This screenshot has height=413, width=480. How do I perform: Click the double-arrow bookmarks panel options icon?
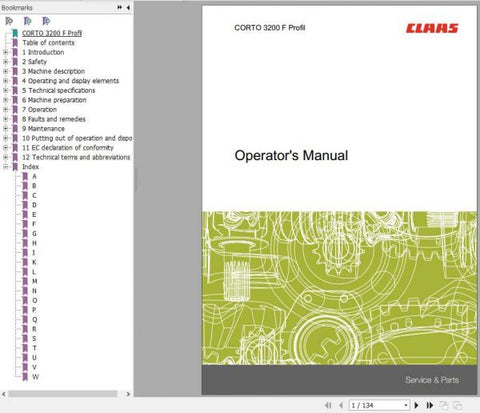(119, 7)
